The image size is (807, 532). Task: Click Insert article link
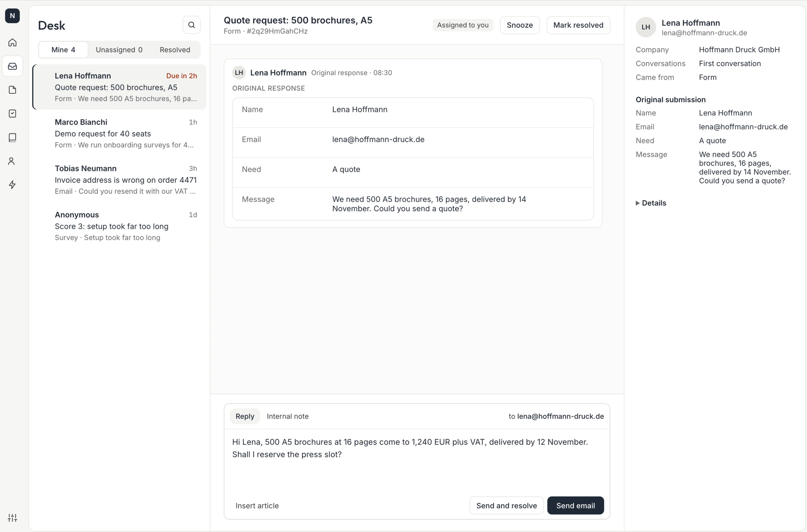tap(257, 505)
